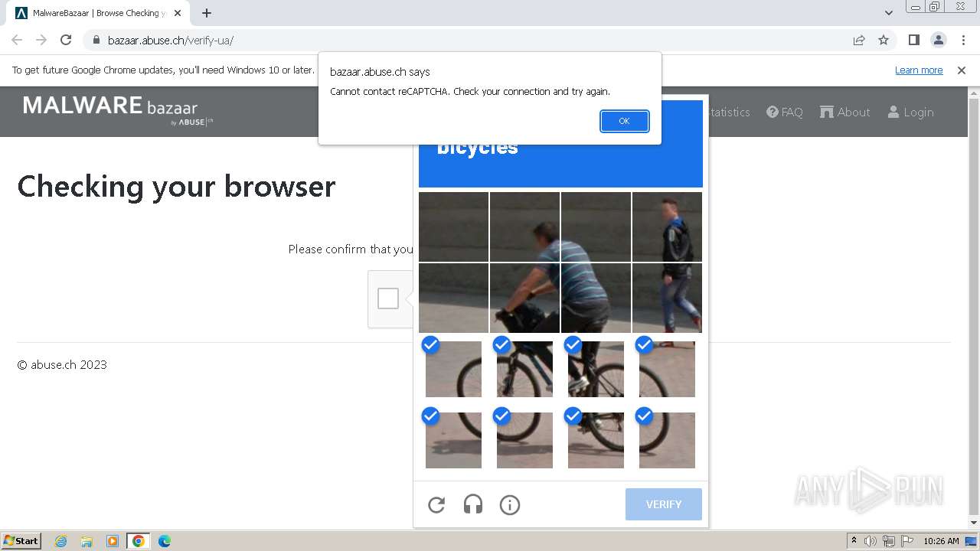Open the Windows Start menu
Image resolution: width=980 pixels, height=551 pixels.
21,540
